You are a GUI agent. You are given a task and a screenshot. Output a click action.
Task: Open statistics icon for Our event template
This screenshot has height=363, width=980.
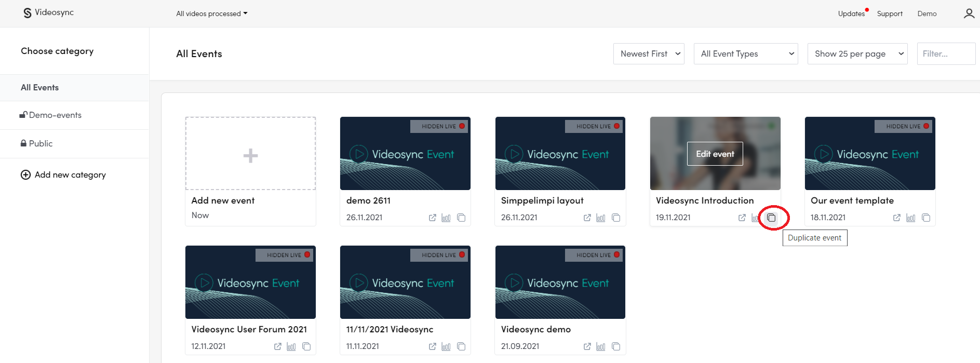tap(911, 218)
